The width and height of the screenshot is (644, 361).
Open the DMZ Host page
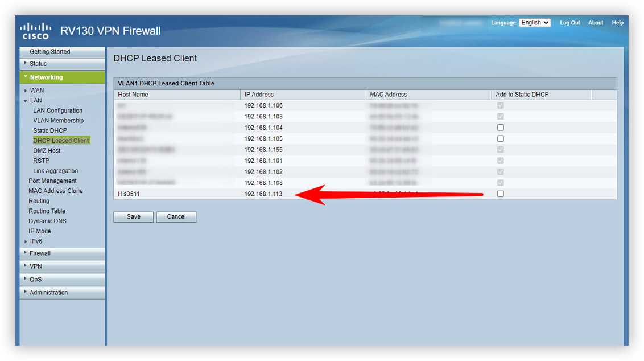point(47,151)
